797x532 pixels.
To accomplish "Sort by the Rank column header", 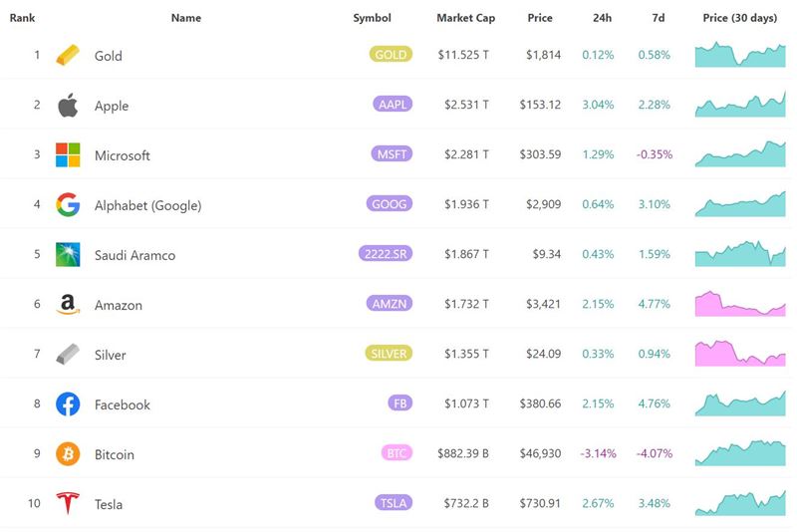I will [x=22, y=18].
